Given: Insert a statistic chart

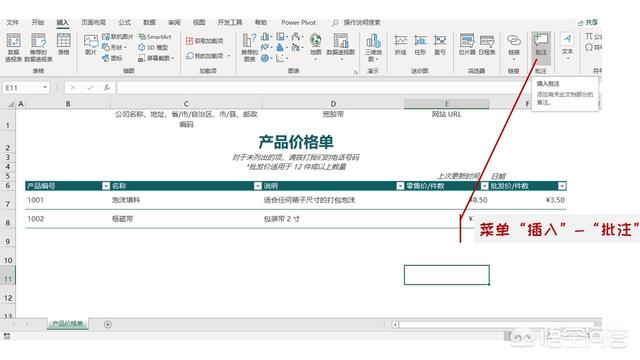Looking at the screenshot, I should pos(281,47).
